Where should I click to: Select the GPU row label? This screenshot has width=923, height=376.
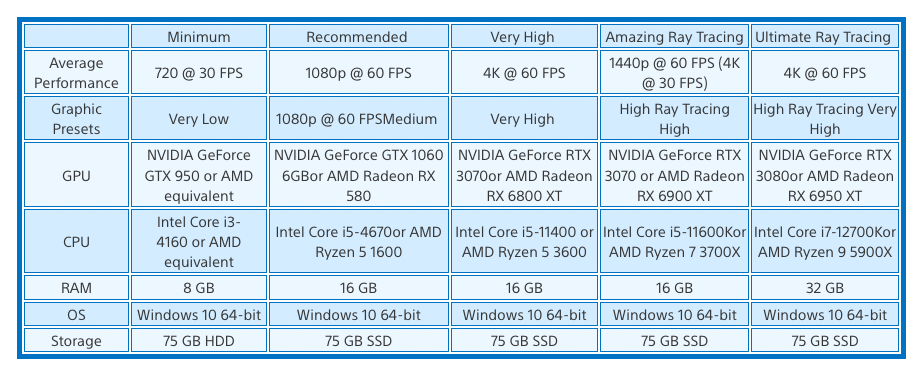[x=77, y=175]
